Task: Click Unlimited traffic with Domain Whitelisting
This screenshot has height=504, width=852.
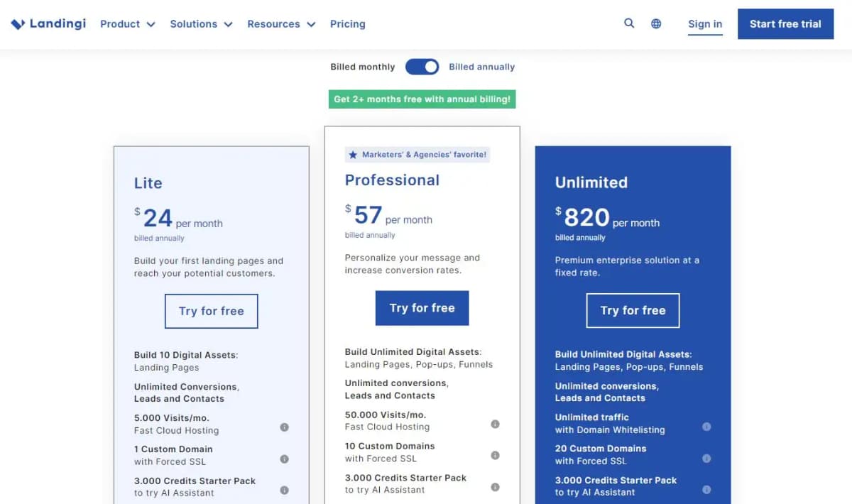Action: [x=610, y=424]
